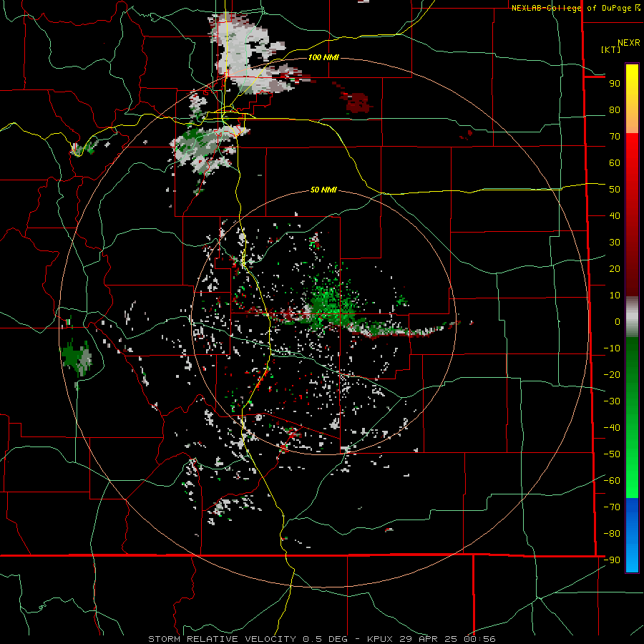The height and width of the screenshot is (644, 644).
Task: Click the -60 scale value
Action: pos(612,481)
